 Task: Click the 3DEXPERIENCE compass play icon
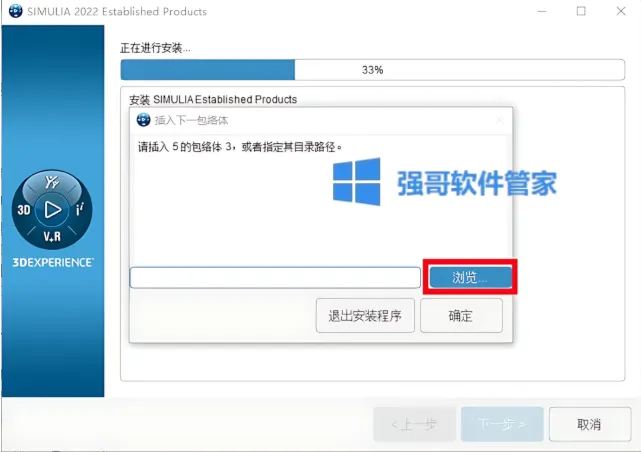[52, 210]
